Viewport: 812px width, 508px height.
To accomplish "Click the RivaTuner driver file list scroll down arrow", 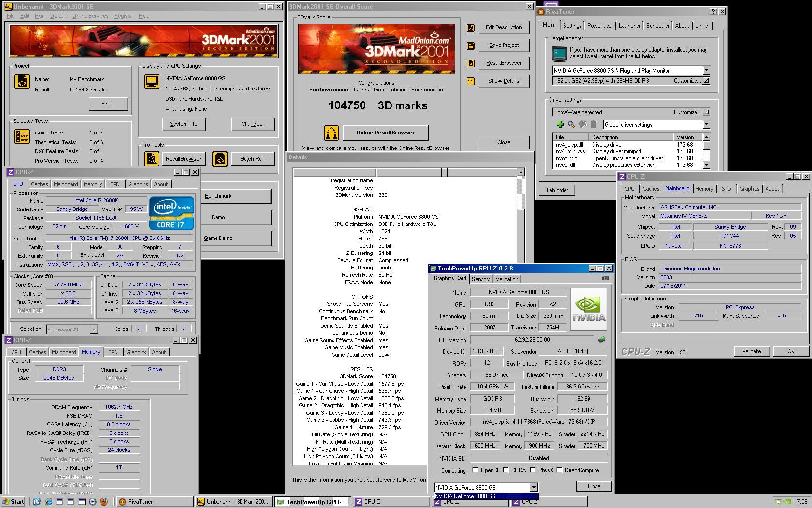I will 706,165.
